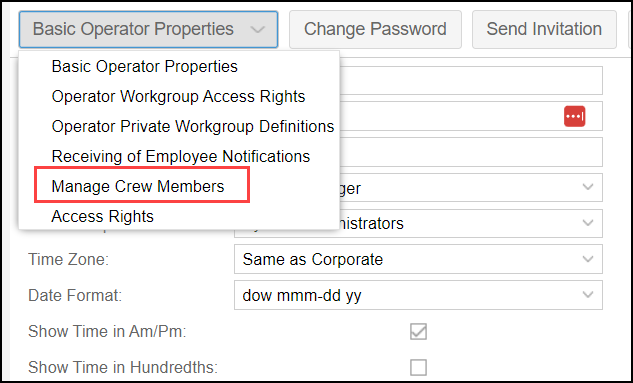This screenshot has height=383, width=633.
Task: Expand the dropdown ending in 'ger'
Action: (471, 188)
